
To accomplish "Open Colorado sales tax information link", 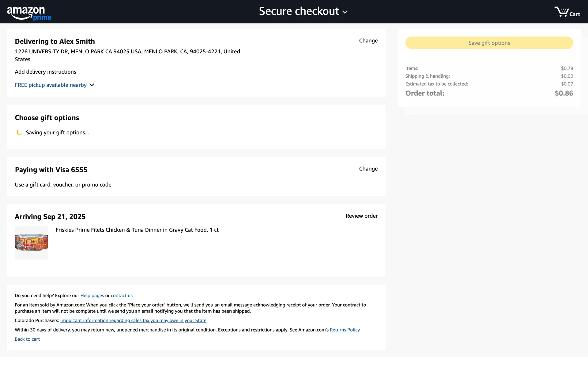I will click(133, 320).
